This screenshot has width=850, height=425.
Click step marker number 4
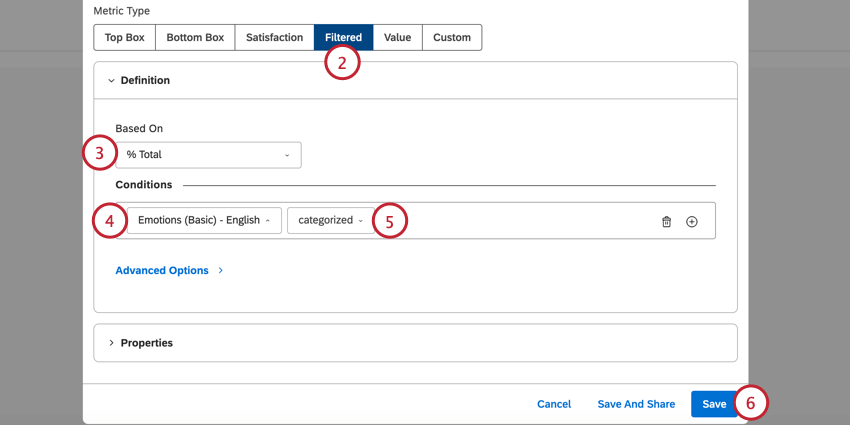[x=109, y=220]
